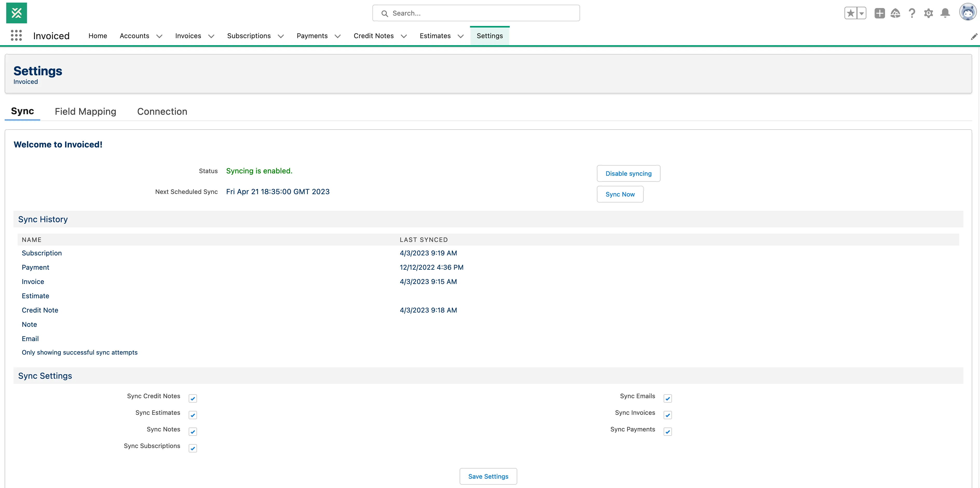Viewport: 980px width, 488px height.
Task: Toggle the Sync Invoices checkbox
Action: 668,415
